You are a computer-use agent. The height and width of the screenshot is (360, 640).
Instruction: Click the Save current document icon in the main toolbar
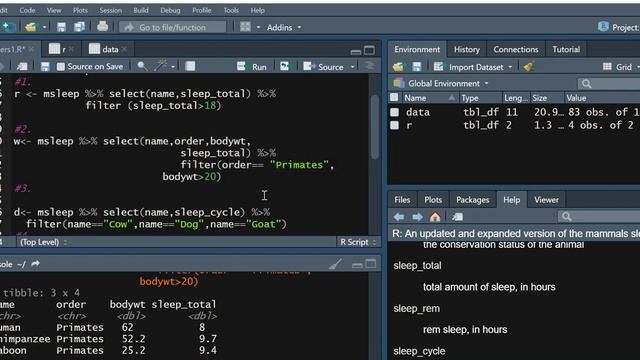coord(61,27)
